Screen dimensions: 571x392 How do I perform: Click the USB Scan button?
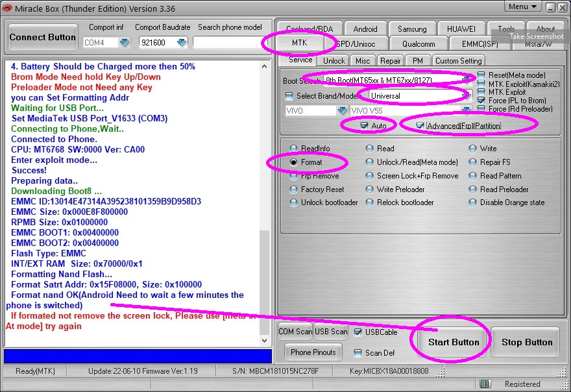331,332
